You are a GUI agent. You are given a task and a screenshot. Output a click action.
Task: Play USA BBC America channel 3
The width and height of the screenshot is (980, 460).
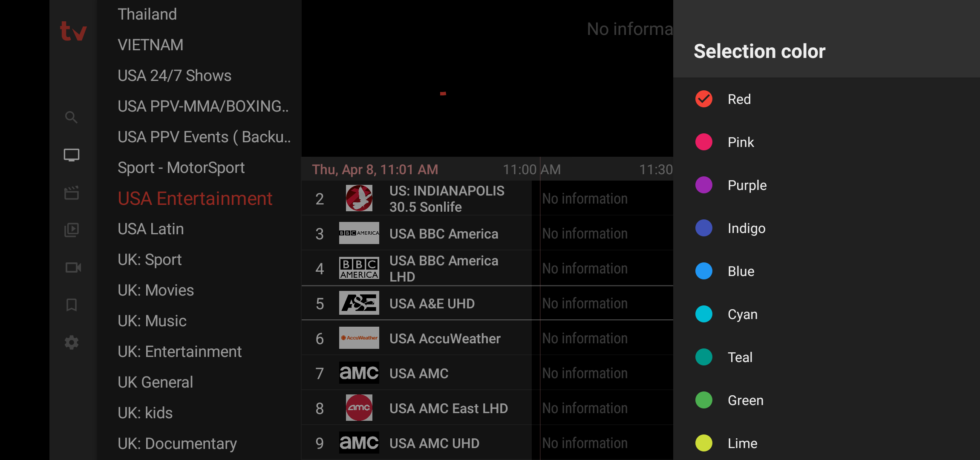(x=417, y=233)
